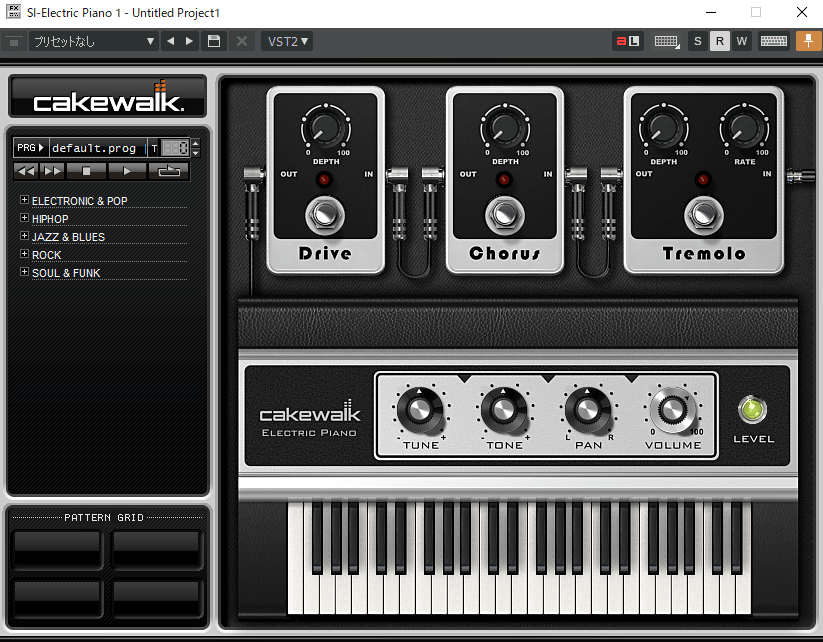Click the fast forward pattern button
The height and width of the screenshot is (642, 823).
[x=52, y=171]
